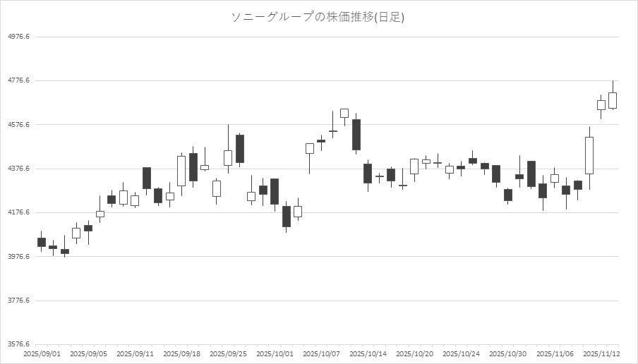Screen dimensions: 638x364
Task: Select the 2025/10/01 date axis label
Action: pos(275,353)
